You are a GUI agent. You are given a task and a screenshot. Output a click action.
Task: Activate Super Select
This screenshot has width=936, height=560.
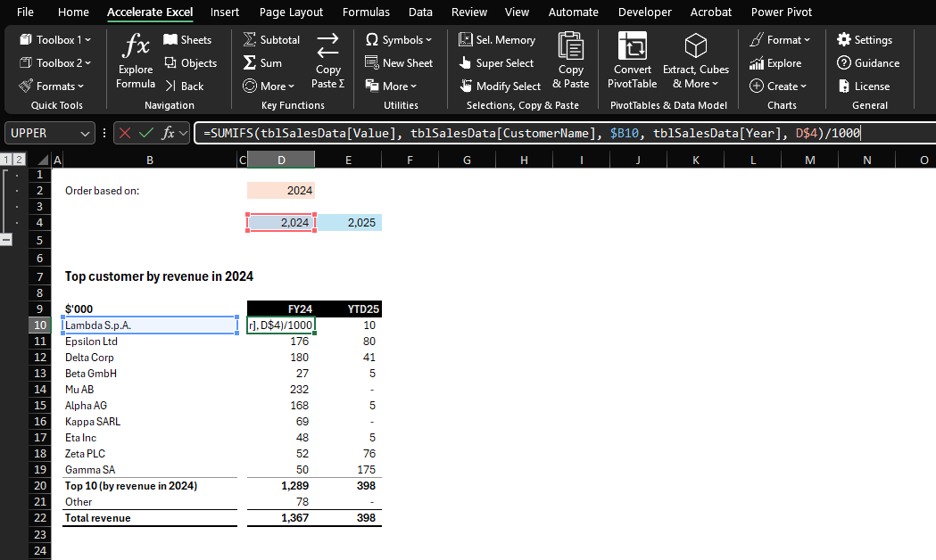[x=496, y=62]
